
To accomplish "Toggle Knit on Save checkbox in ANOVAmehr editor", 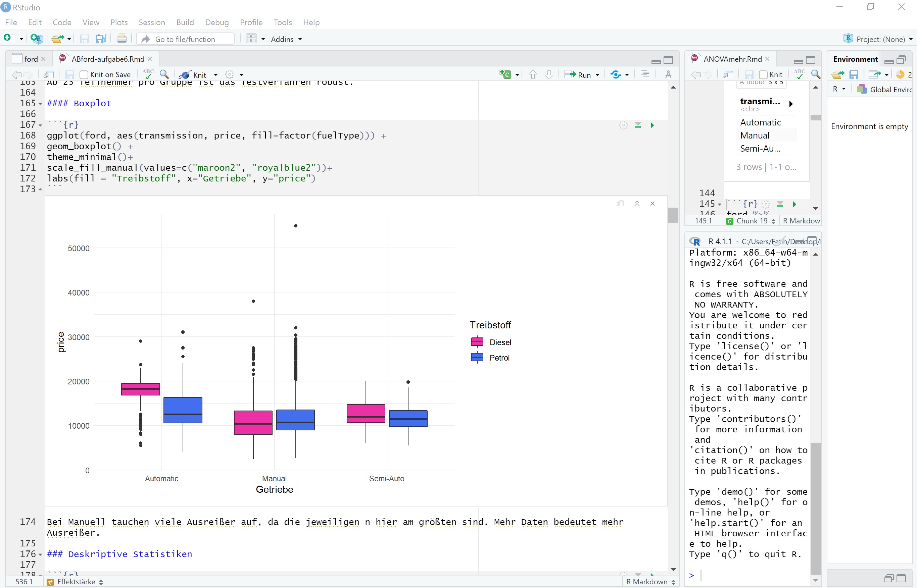I will point(763,74).
